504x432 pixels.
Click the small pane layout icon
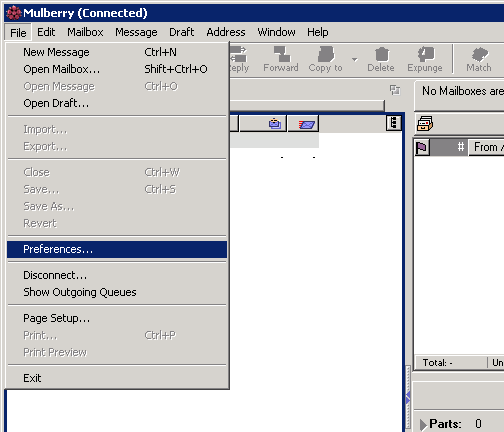[395, 90]
